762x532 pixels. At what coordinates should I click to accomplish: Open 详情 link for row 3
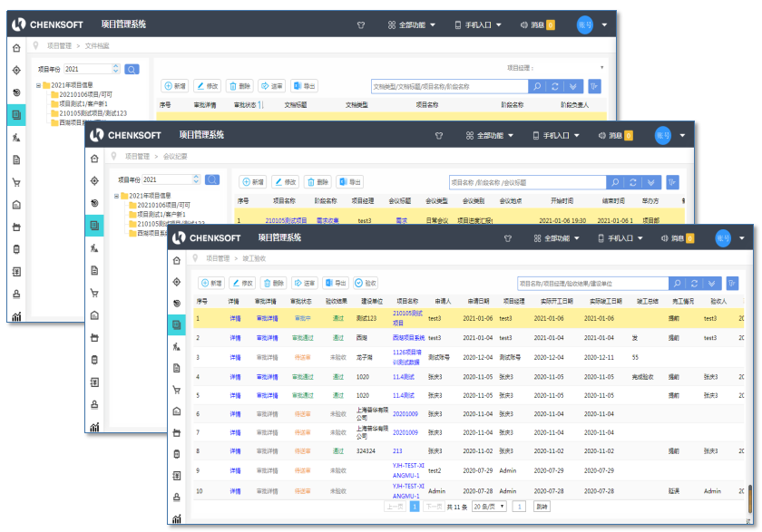coord(235,358)
